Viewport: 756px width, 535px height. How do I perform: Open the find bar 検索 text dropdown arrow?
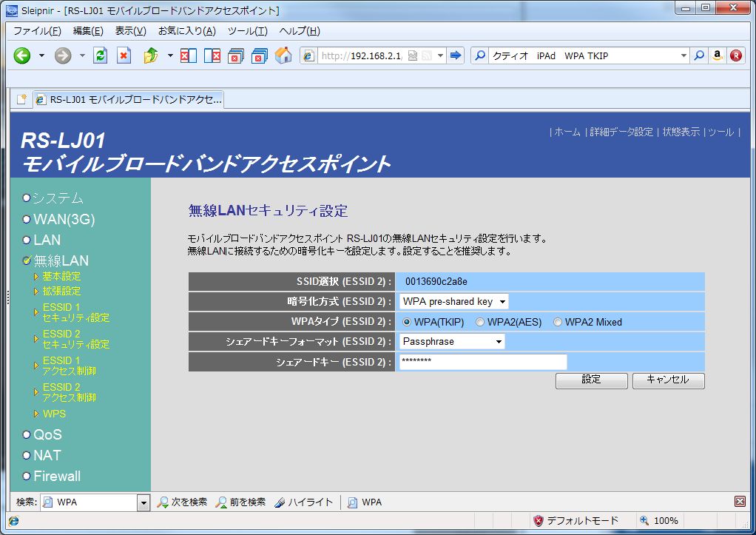click(x=144, y=502)
